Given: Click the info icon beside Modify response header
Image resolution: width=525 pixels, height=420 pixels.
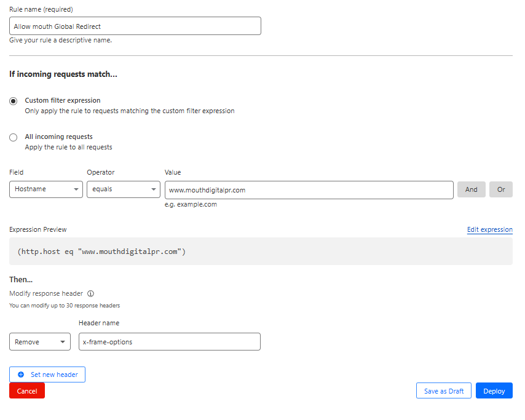Looking at the screenshot, I should [x=91, y=294].
